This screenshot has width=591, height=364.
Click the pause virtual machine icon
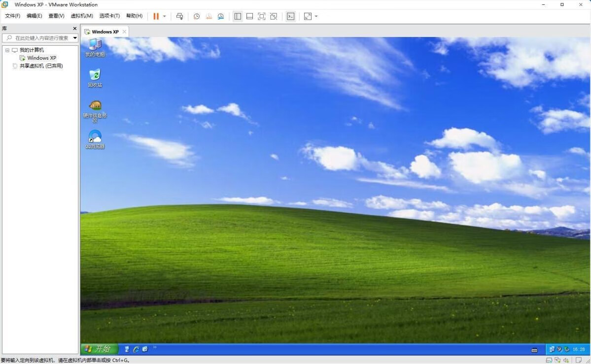(x=156, y=16)
